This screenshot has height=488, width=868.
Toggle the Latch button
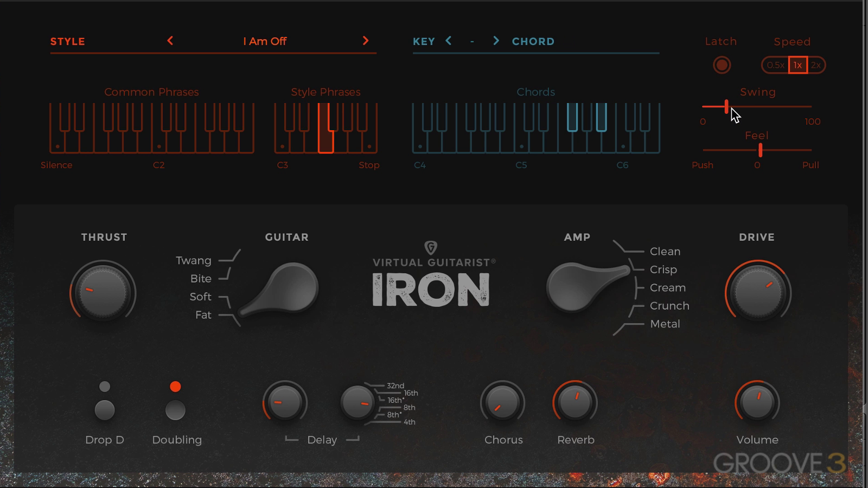click(722, 65)
